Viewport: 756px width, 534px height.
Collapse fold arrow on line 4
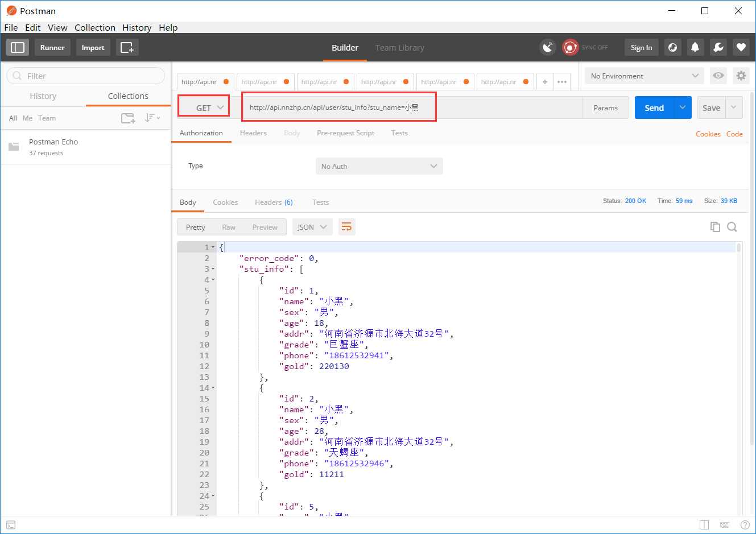213,280
